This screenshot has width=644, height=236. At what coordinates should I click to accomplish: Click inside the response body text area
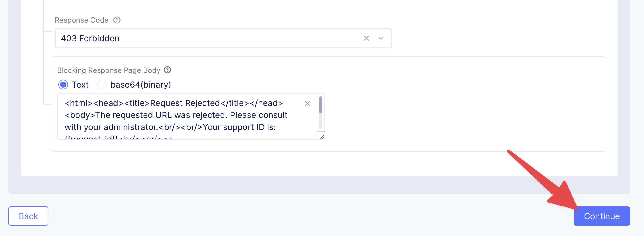coord(181,120)
